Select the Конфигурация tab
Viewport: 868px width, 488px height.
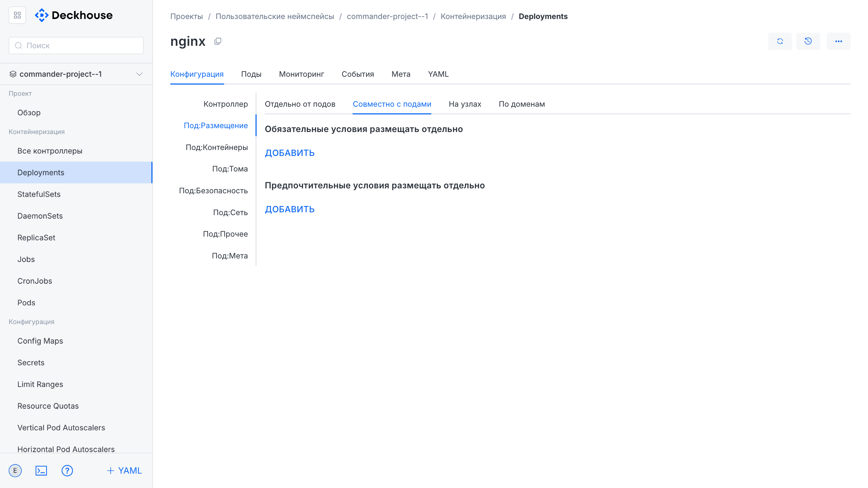pos(197,74)
